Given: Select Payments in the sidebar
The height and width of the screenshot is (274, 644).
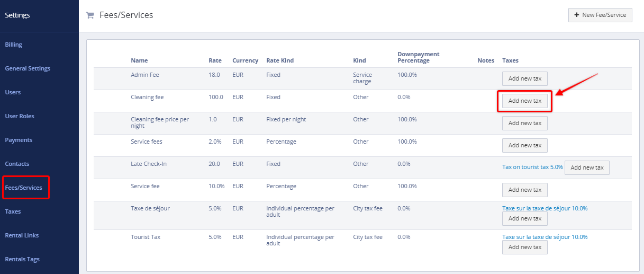Looking at the screenshot, I should tap(19, 140).
